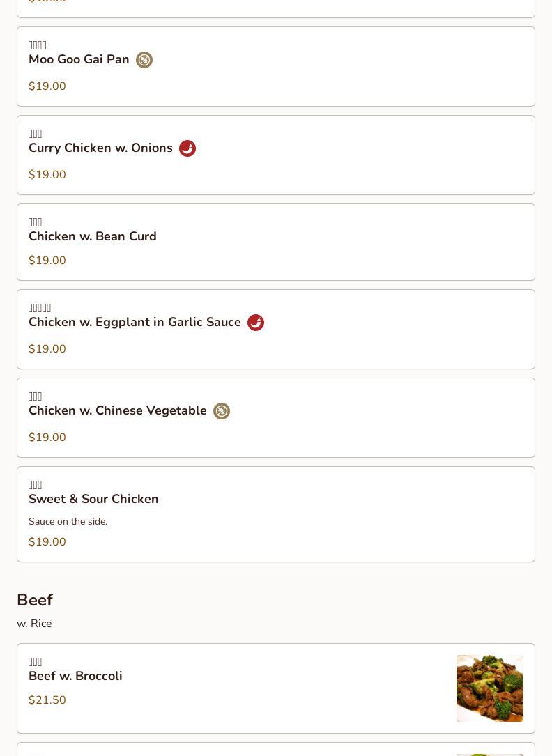
Task: Select the Moo Goo Gai Pan item title
Action: coord(79,60)
